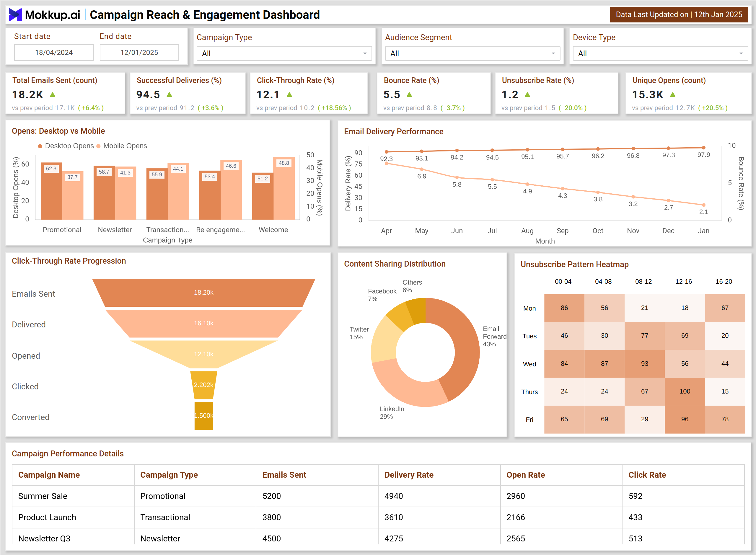Select the Promotional desktop bar labeled 62.3

(x=51, y=191)
